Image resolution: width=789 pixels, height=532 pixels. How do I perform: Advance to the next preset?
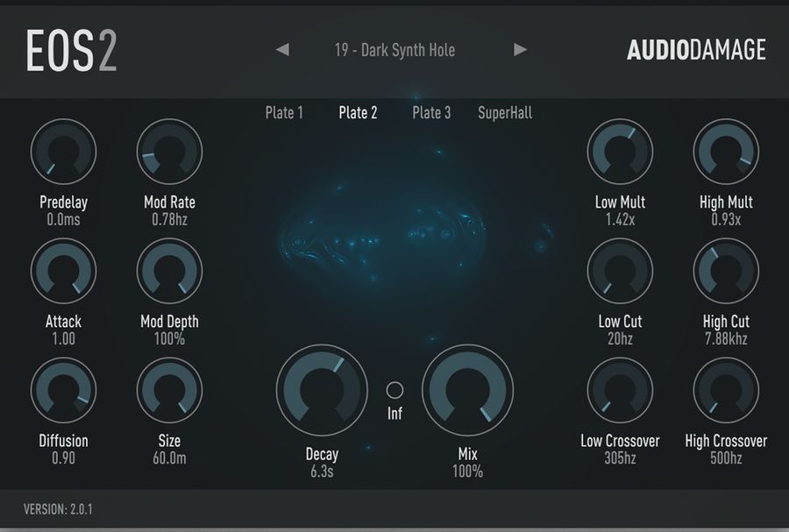coord(517,50)
